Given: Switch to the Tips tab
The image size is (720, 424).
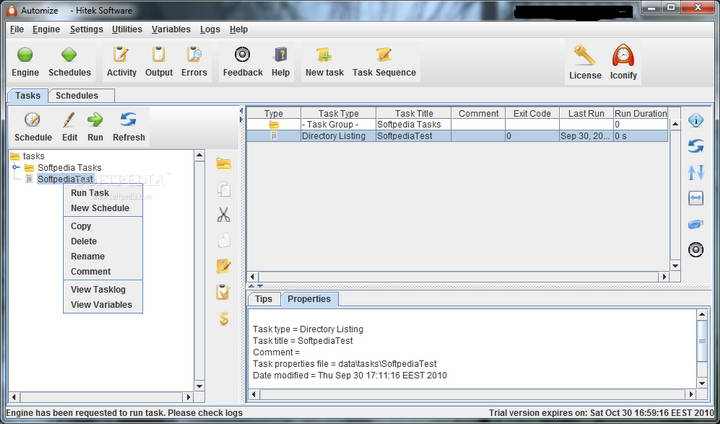Looking at the screenshot, I should click(264, 299).
